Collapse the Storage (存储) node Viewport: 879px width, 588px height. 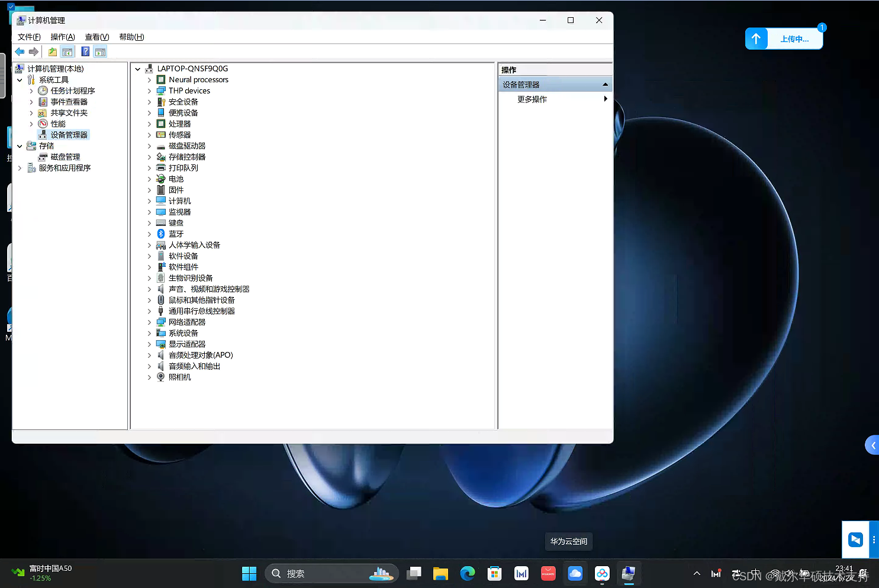point(20,146)
